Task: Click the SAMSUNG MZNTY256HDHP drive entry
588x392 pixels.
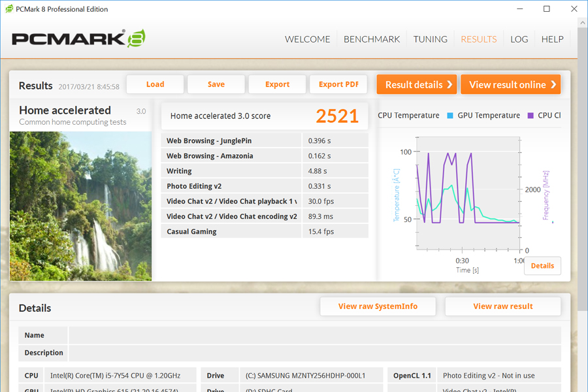Action: [x=305, y=376]
